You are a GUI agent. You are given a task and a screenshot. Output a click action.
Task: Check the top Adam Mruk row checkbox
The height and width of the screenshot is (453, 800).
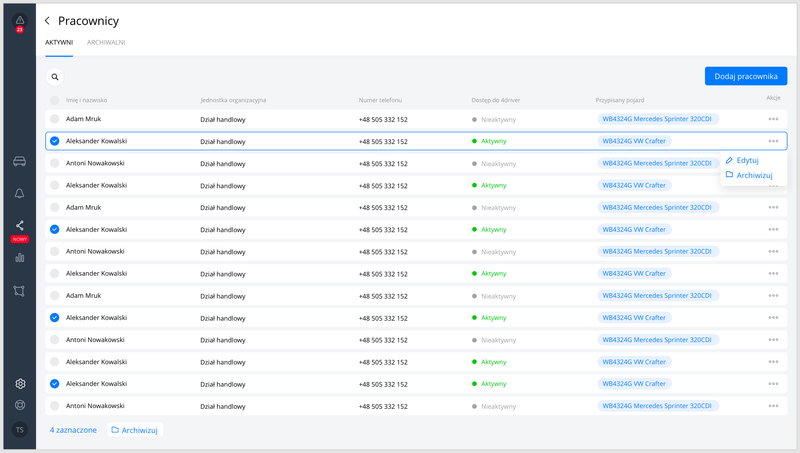tap(55, 119)
